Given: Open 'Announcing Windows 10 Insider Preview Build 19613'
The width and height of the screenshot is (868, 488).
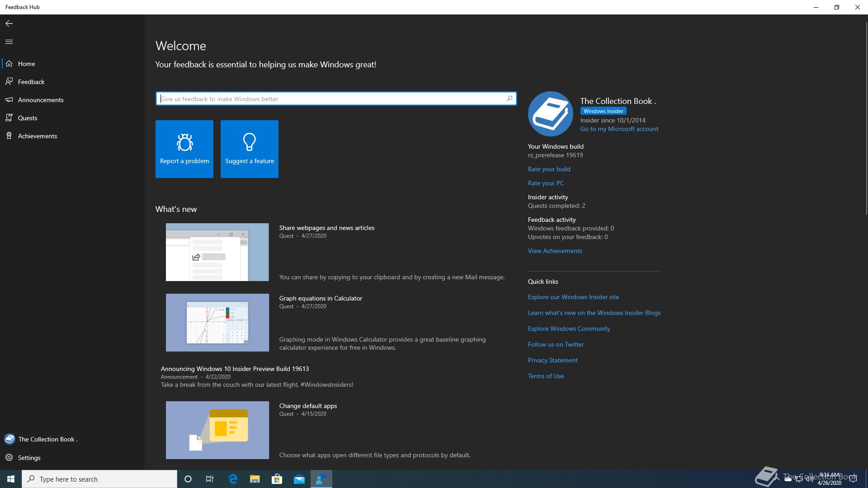Looking at the screenshot, I should (x=235, y=369).
